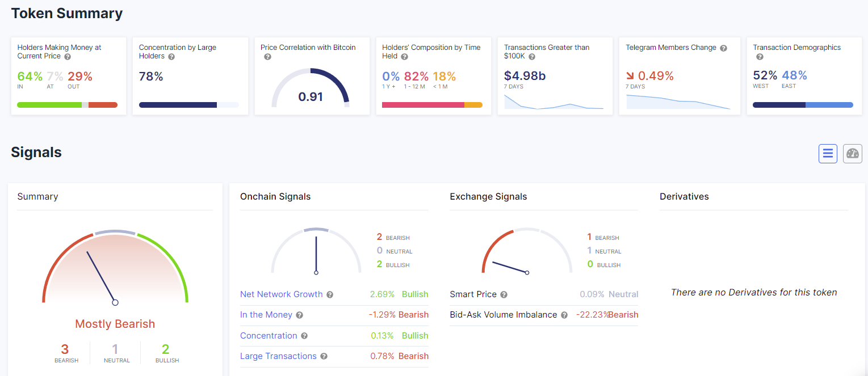Click the "0.13%" Concentration signal value
Image resolution: width=868 pixels, height=376 pixels.
click(x=382, y=336)
